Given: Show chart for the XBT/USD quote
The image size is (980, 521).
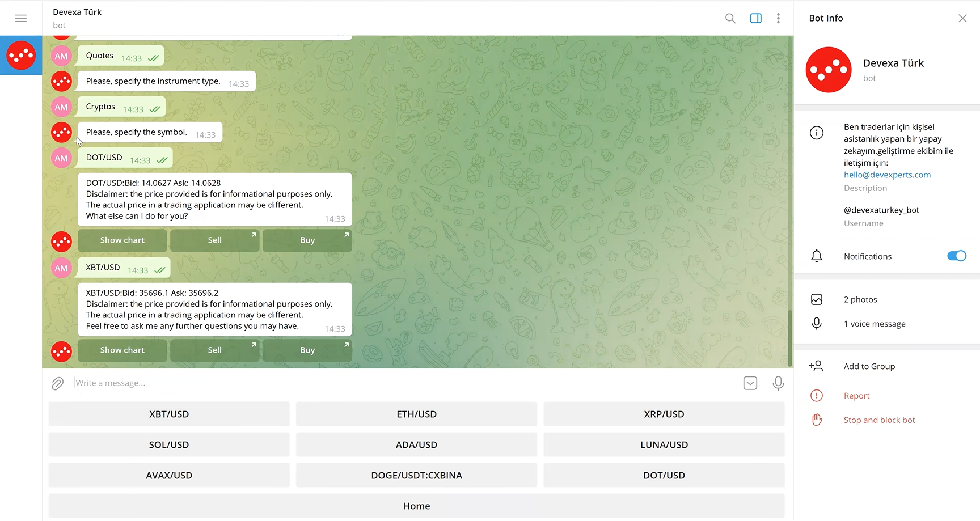Looking at the screenshot, I should click(x=122, y=350).
